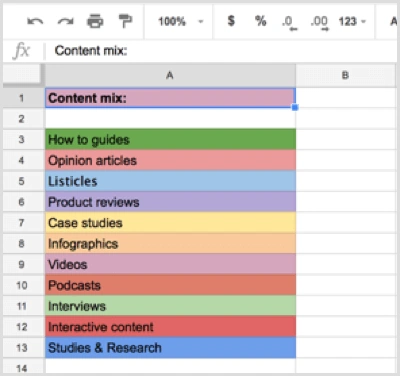
Task: Select row 12 header
Action: pos(23,327)
